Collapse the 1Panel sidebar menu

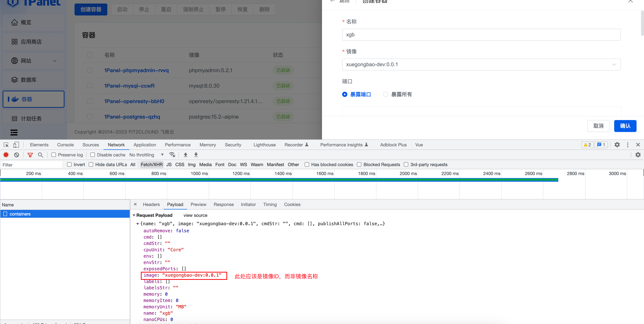pyautogui.click(x=14, y=132)
